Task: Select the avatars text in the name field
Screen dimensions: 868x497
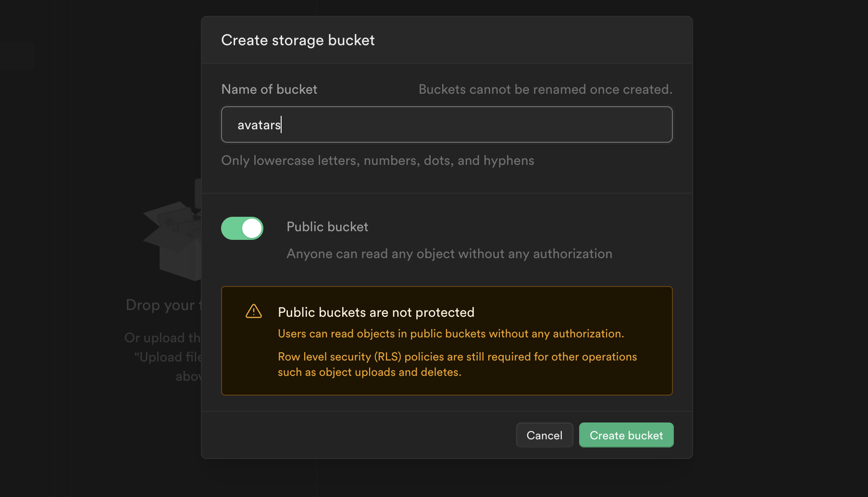Action: pos(259,124)
